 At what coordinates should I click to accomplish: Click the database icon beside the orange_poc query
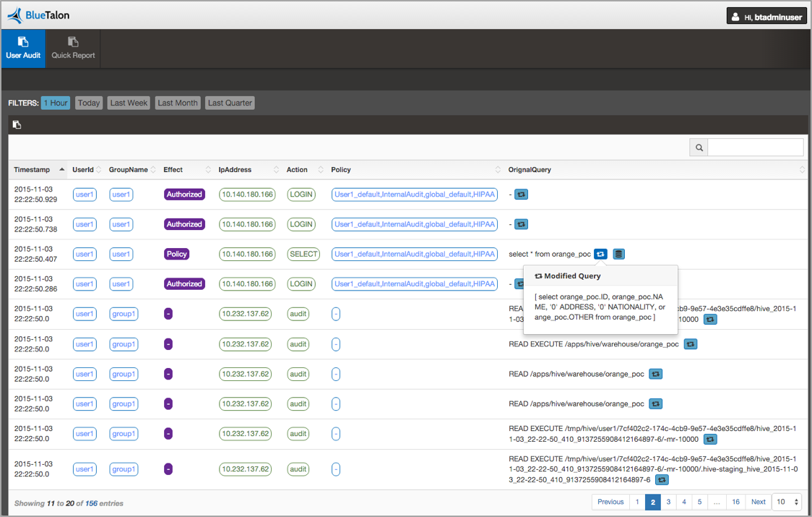tap(619, 254)
